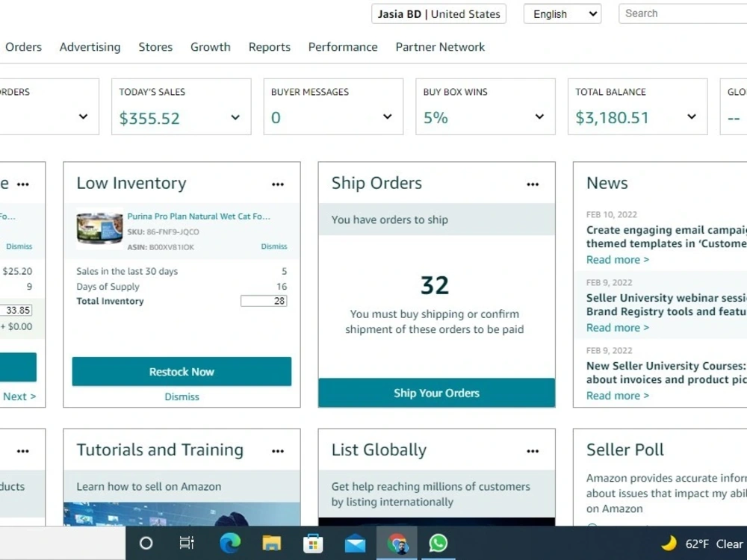Dismiss the Low Inventory card
Image resolution: width=747 pixels, height=560 pixels.
182,396
